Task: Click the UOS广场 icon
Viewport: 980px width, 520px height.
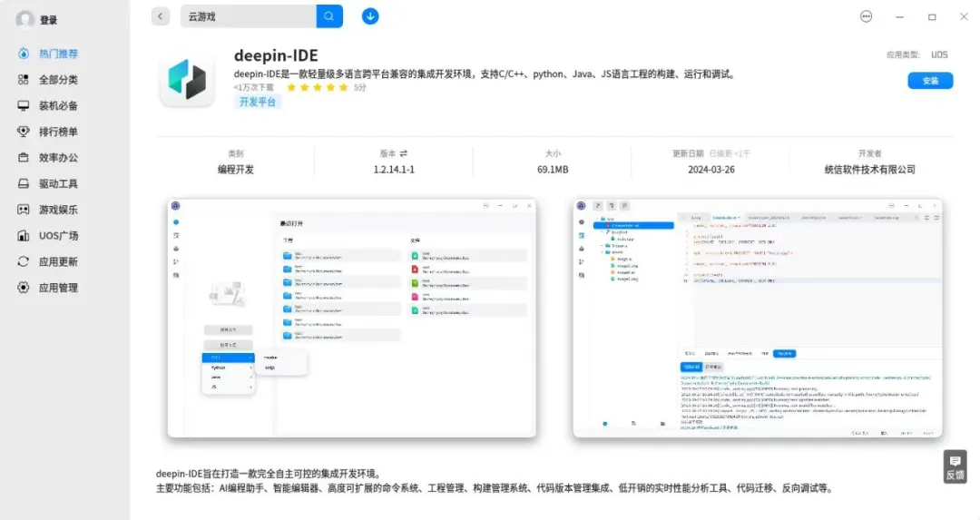Action: (x=23, y=236)
